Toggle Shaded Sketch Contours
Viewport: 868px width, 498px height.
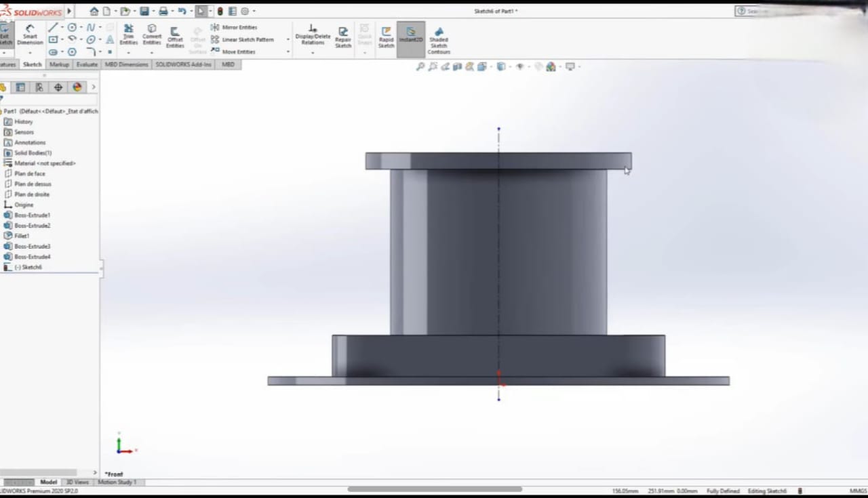tap(439, 40)
